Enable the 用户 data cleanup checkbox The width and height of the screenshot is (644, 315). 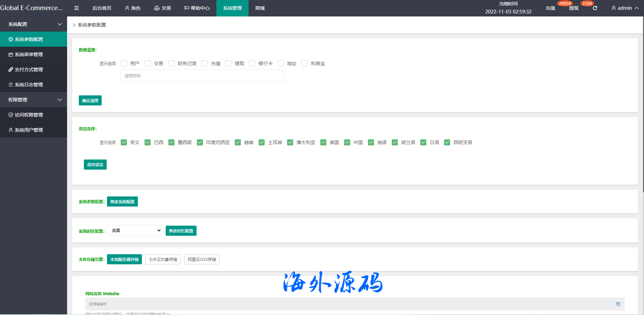[x=124, y=63]
